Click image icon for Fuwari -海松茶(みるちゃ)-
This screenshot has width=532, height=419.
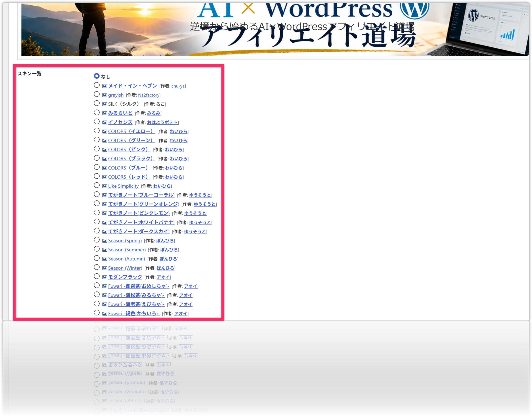tap(105, 295)
